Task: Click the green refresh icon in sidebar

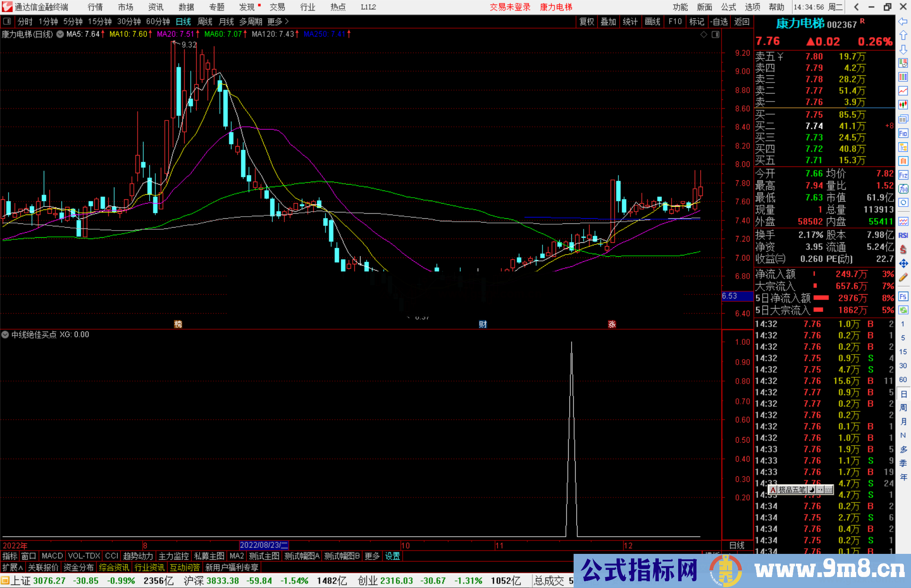Action: [x=903, y=310]
